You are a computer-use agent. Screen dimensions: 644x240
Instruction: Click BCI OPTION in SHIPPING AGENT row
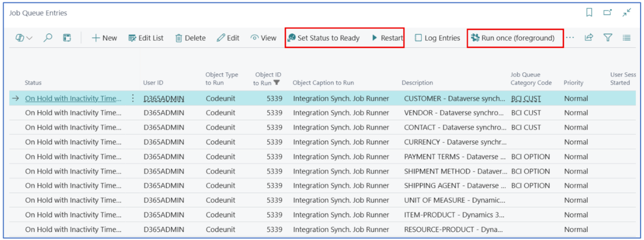tap(530, 186)
